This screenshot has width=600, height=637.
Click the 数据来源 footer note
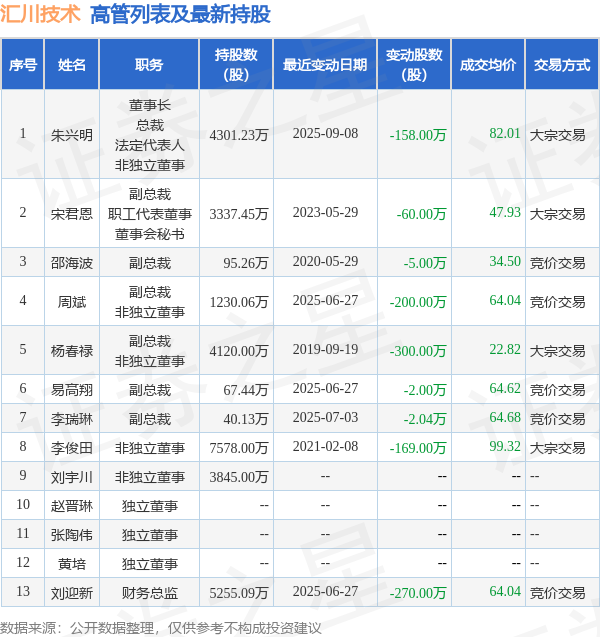click(160, 628)
